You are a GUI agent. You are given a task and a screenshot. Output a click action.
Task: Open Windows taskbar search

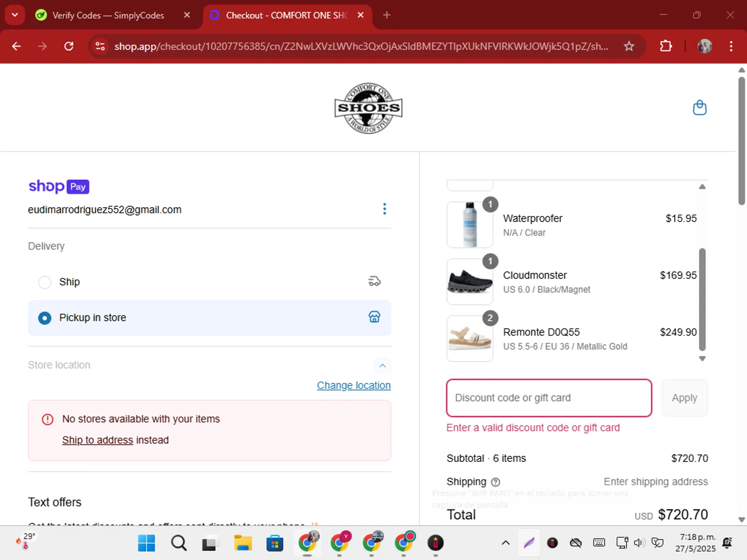click(x=179, y=543)
